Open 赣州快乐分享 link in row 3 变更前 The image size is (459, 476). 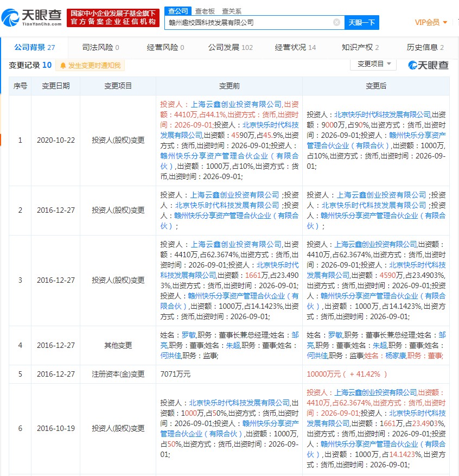[229, 301]
